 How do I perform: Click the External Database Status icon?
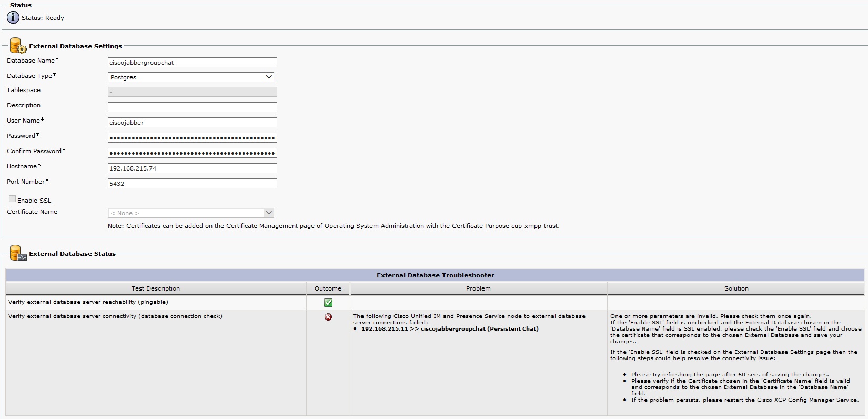pos(17,253)
